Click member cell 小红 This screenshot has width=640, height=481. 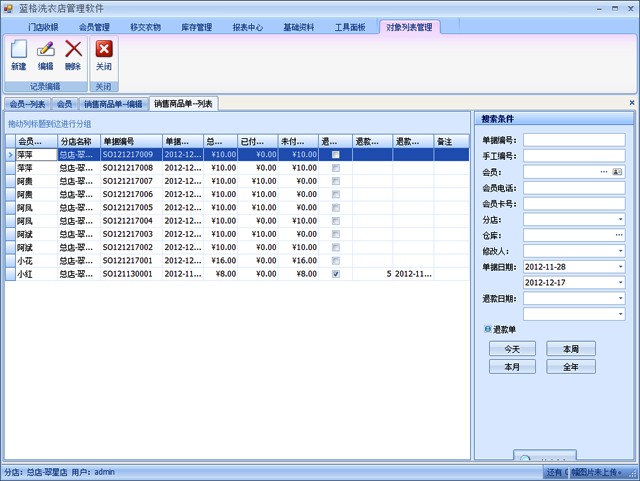pos(36,274)
